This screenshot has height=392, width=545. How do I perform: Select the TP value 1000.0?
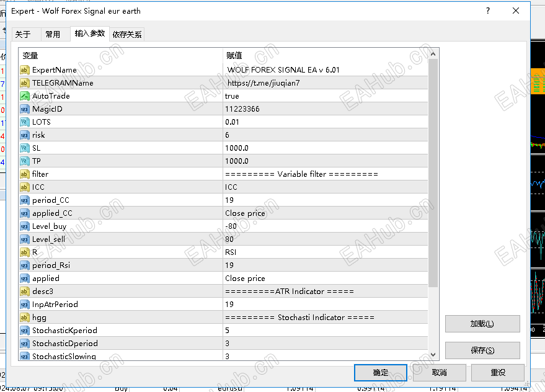tap(237, 161)
